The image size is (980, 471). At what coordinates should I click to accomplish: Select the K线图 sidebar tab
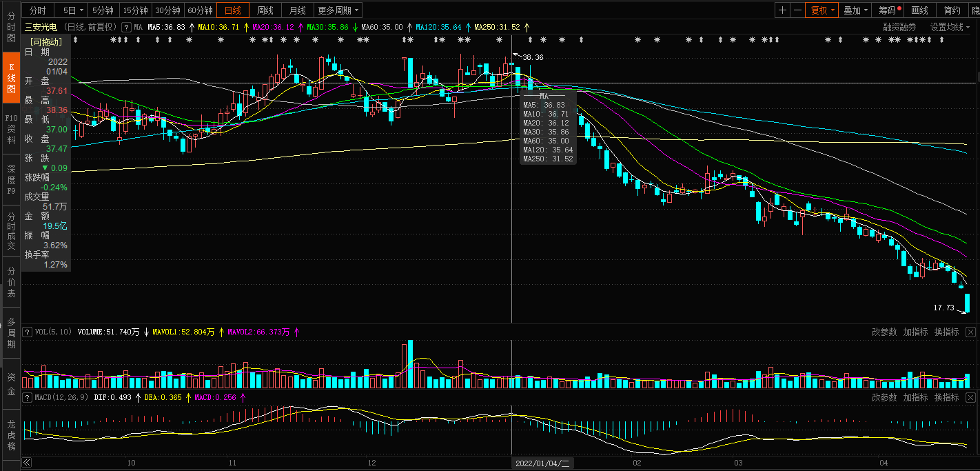(x=11, y=79)
